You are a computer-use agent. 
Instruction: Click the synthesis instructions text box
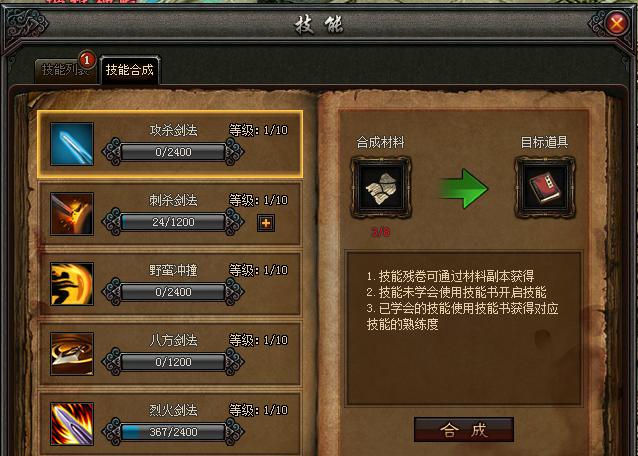(464, 329)
